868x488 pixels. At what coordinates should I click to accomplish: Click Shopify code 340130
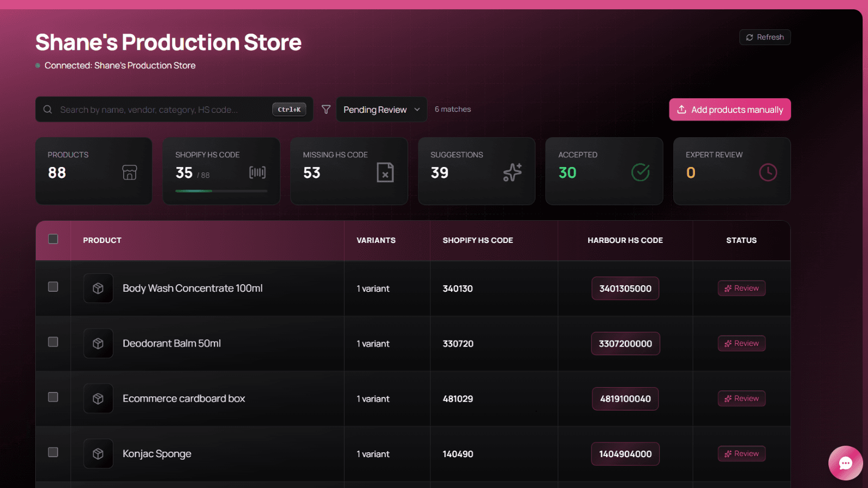[x=458, y=288]
